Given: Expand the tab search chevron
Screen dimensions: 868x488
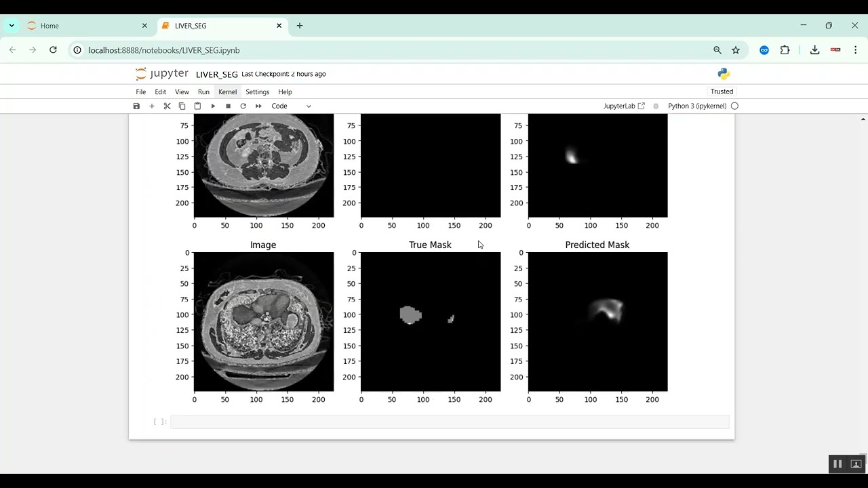Looking at the screenshot, I should [12, 26].
